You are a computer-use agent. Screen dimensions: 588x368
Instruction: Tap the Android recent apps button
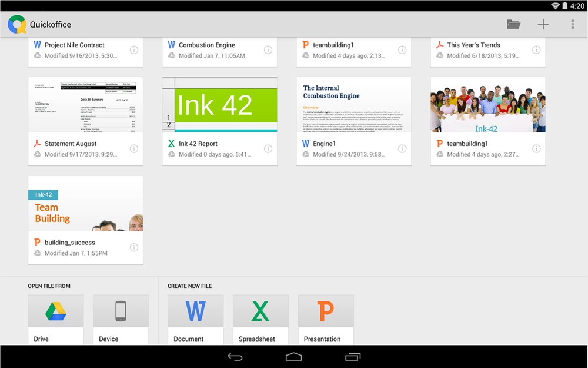click(352, 357)
